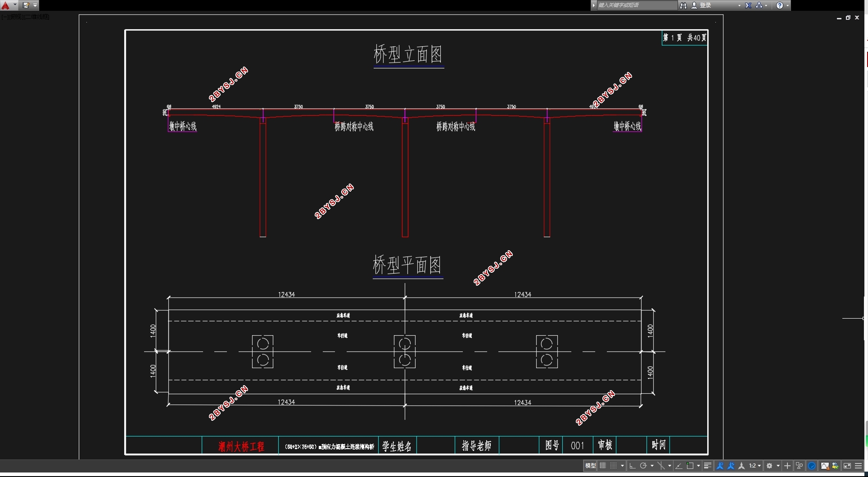Click the annotation monitor plus icon
Screen dimensions: 868x477
787,466
